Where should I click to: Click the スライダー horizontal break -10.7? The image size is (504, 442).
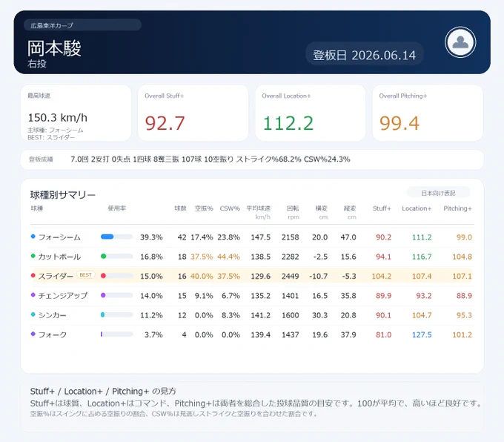point(318,277)
